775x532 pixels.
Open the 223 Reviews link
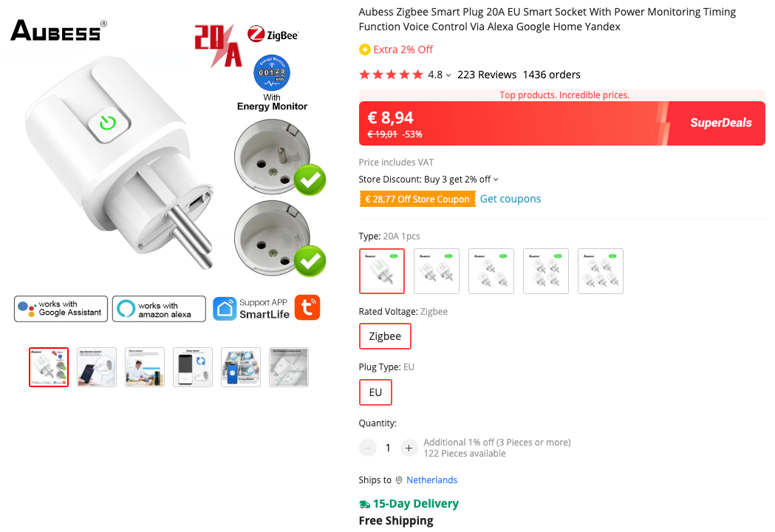487,75
